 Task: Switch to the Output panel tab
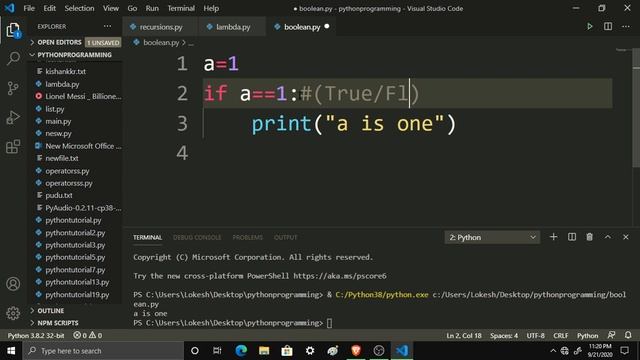(x=285, y=237)
